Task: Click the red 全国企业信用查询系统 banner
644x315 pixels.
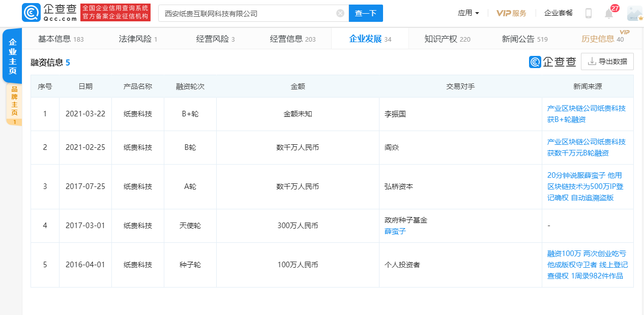Action: (115, 13)
